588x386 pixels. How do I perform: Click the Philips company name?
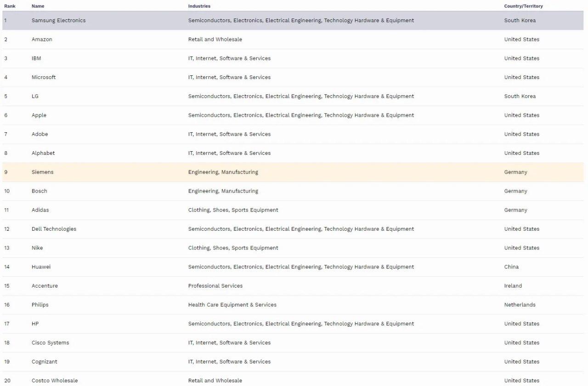coord(40,305)
